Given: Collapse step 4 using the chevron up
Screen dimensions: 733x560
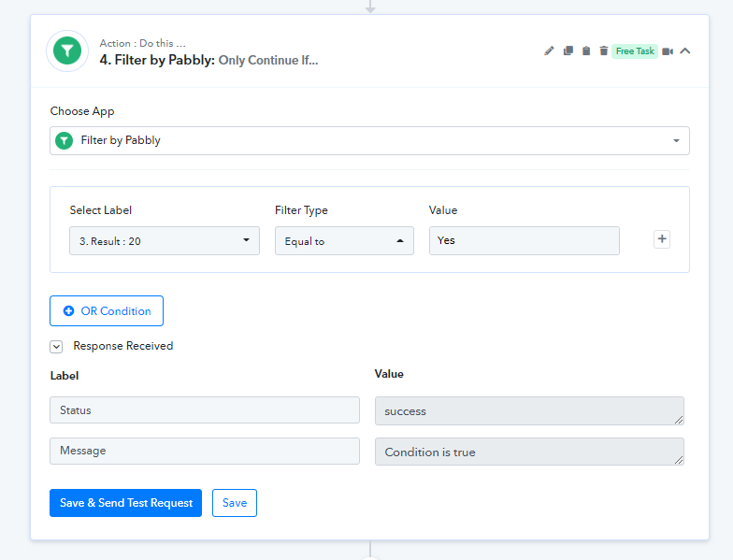Looking at the screenshot, I should tap(684, 50).
